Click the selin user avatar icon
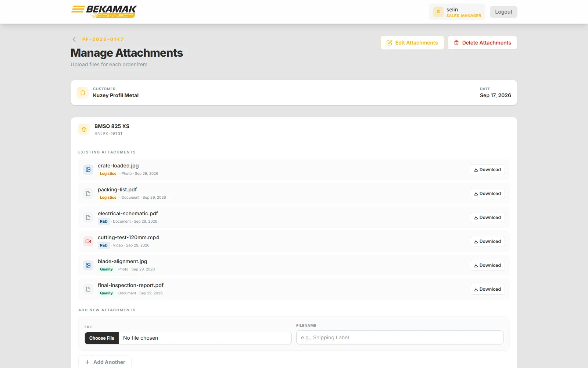 pyautogui.click(x=438, y=12)
